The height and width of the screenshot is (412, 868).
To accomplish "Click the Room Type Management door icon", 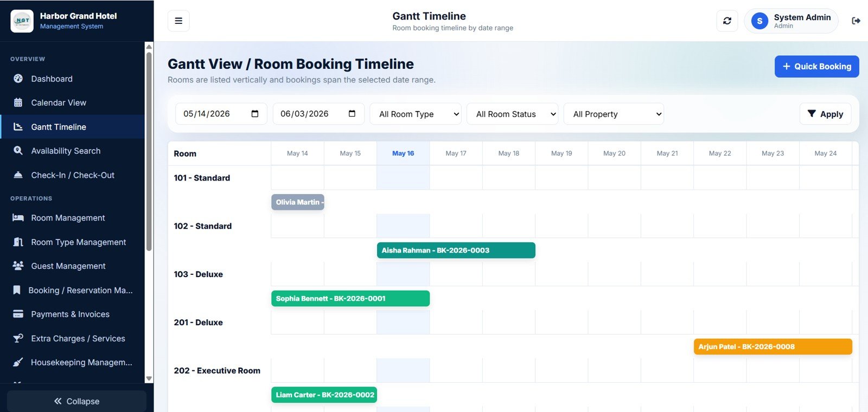I will click(x=18, y=242).
